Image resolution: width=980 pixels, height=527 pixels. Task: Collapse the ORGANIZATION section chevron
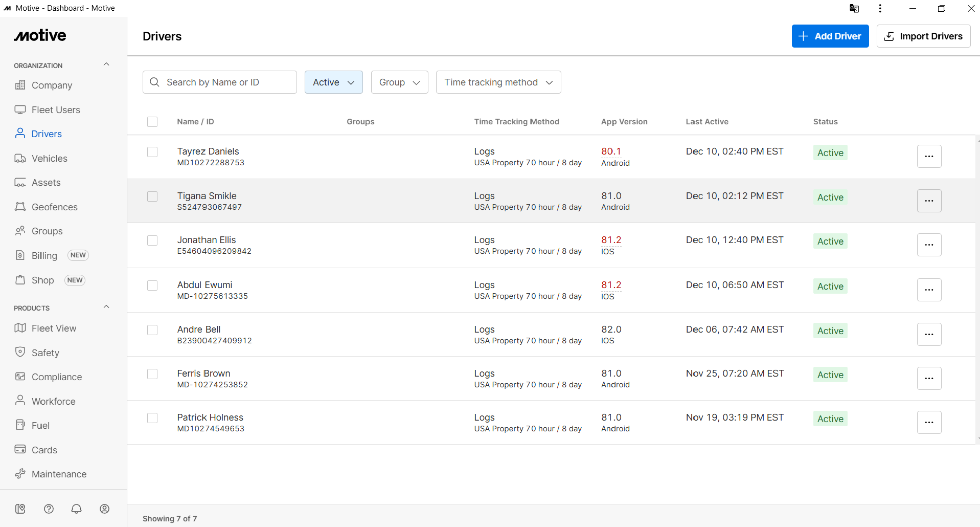point(106,64)
